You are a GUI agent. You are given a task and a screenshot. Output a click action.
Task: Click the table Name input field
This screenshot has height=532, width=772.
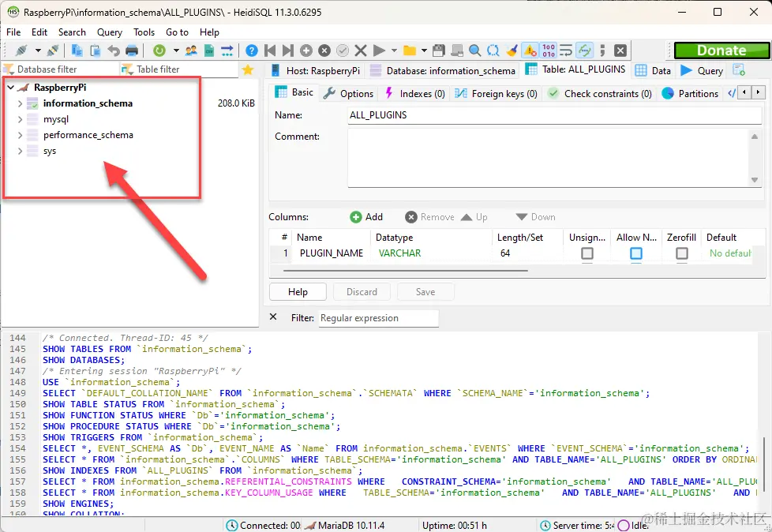(554, 115)
